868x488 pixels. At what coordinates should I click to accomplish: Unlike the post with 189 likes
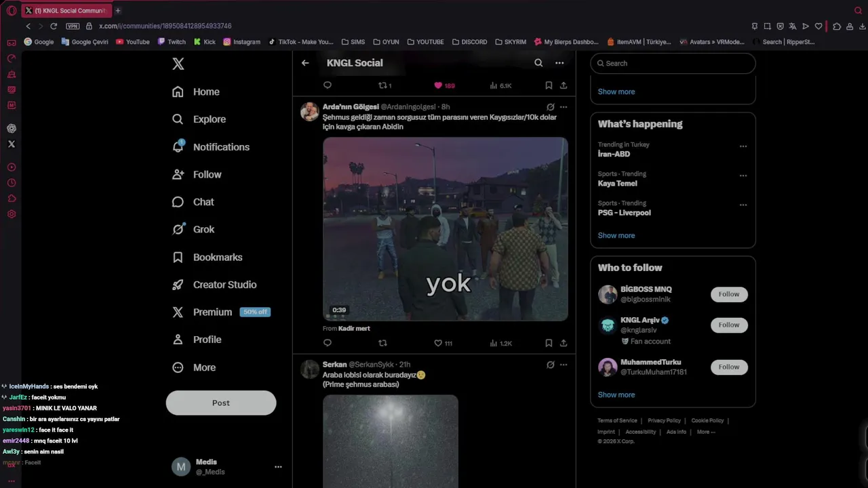(x=444, y=85)
